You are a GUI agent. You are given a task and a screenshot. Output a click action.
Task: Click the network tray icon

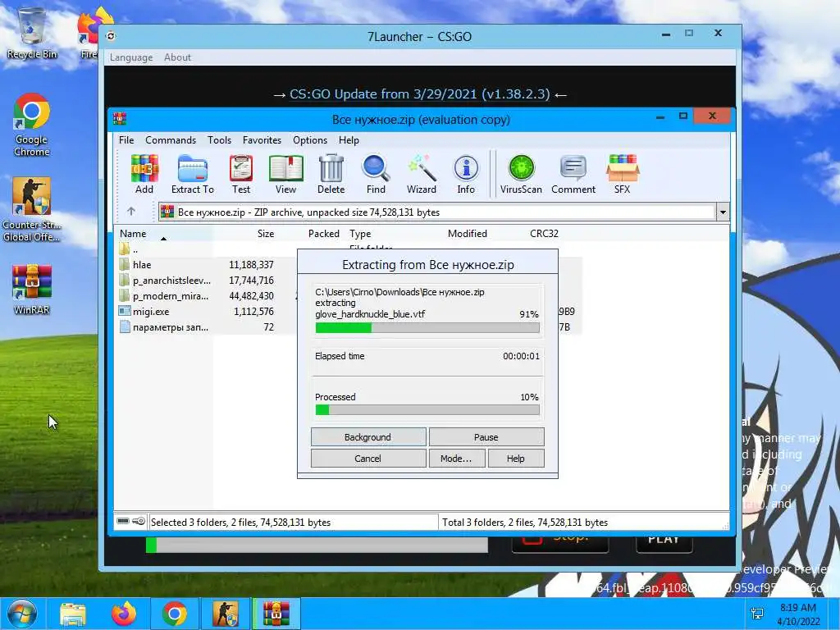click(x=757, y=614)
